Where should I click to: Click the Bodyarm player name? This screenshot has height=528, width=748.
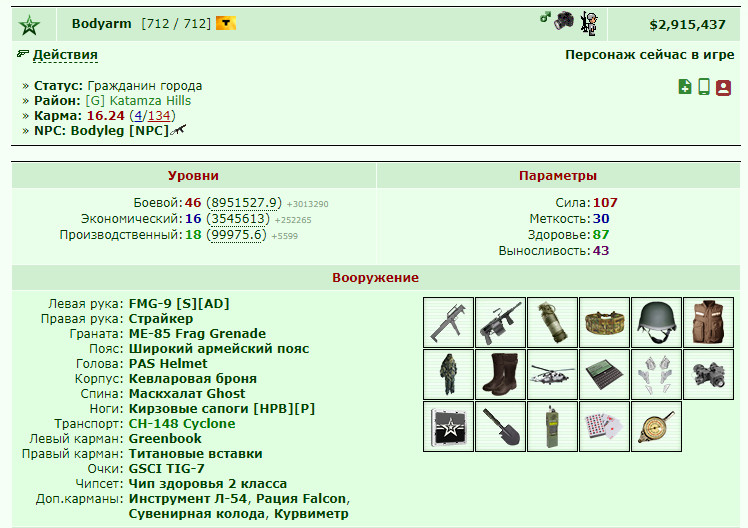(x=102, y=23)
